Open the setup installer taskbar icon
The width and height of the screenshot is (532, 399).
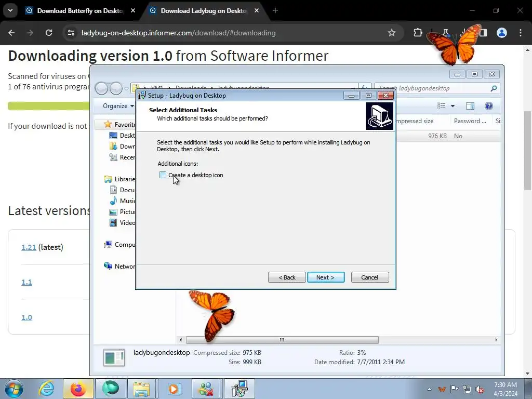(x=240, y=389)
